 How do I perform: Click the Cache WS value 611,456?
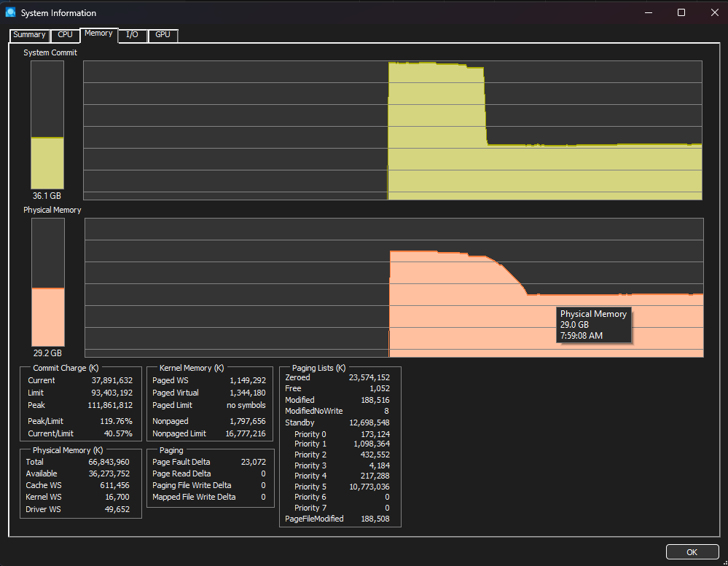coord(114,485)
